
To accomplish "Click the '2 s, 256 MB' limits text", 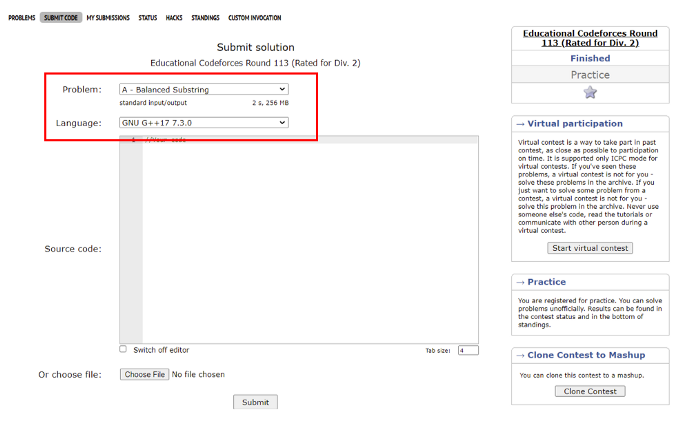I will click(271, 103).
